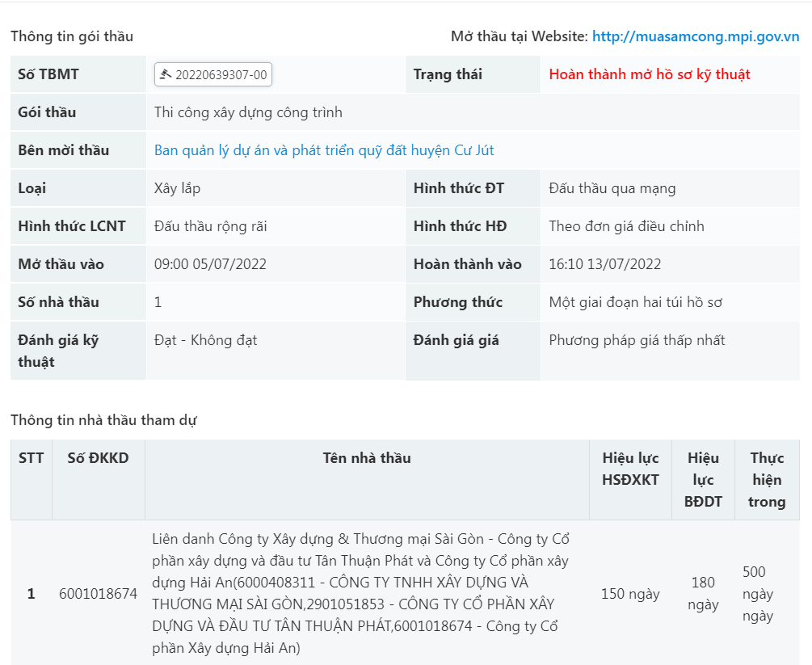The width and height of the screenshot is (812, 665).
Task: Click the table column header Tên nhà thầu
Action: (368, 457)
